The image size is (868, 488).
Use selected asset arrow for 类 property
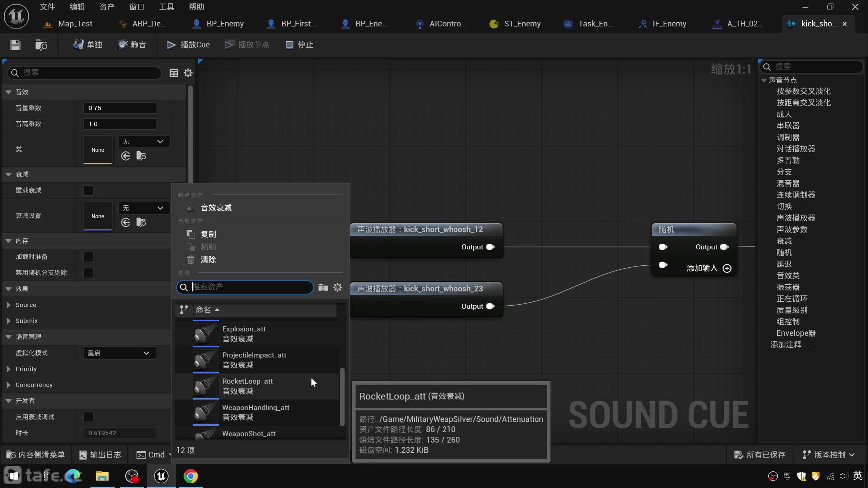[x=126, y=156]
